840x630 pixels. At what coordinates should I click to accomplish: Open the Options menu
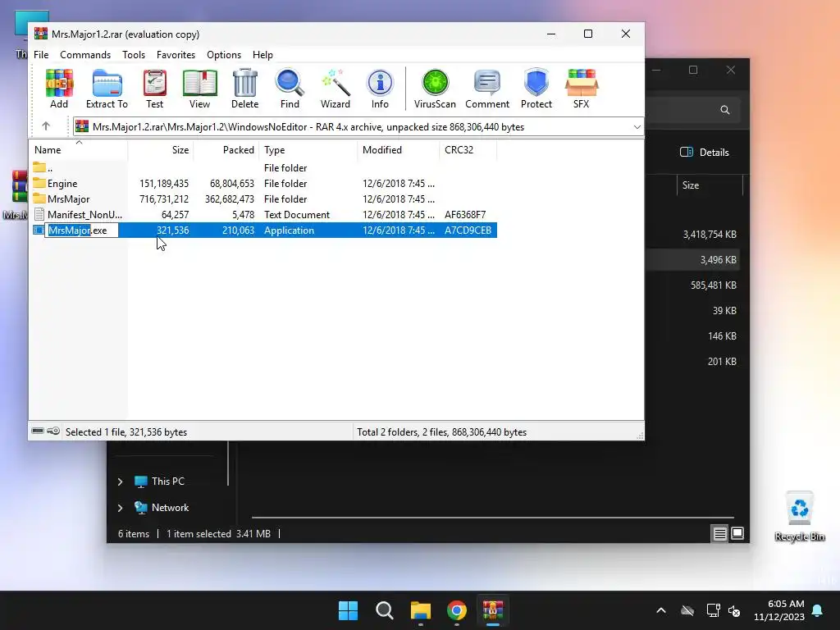pyautogui.click(x=224, y=55)
